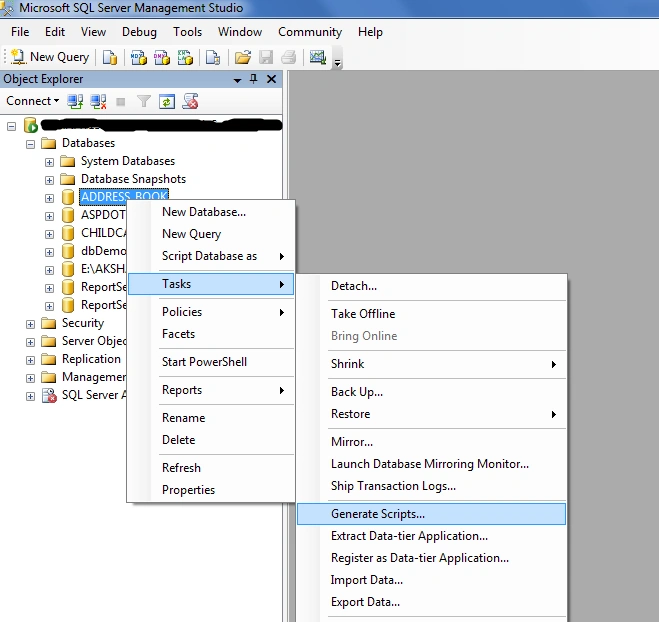Viewport: 659px width, 622px height.
Task: Toggle the Object Explorer auto-hide pin
Action: pyautogui.click(x=253, y=79)
